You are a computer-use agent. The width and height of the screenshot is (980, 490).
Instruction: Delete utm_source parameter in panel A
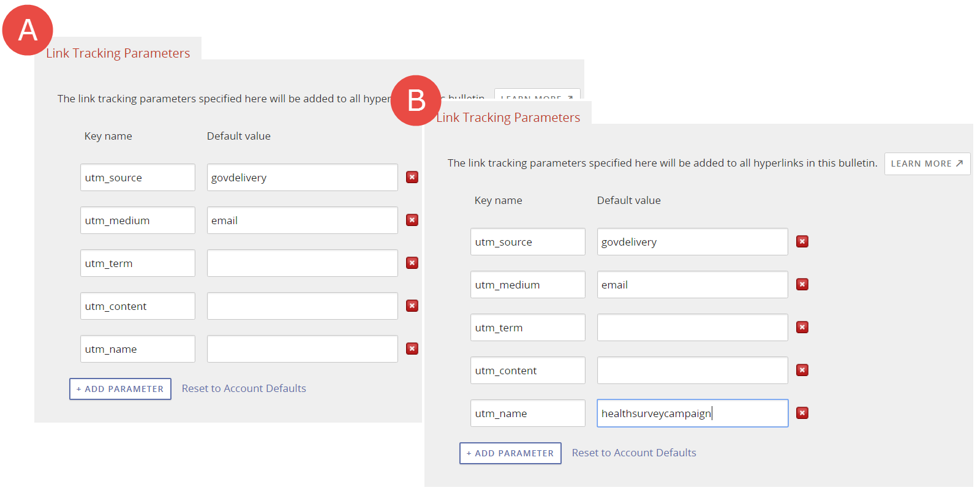412,177
